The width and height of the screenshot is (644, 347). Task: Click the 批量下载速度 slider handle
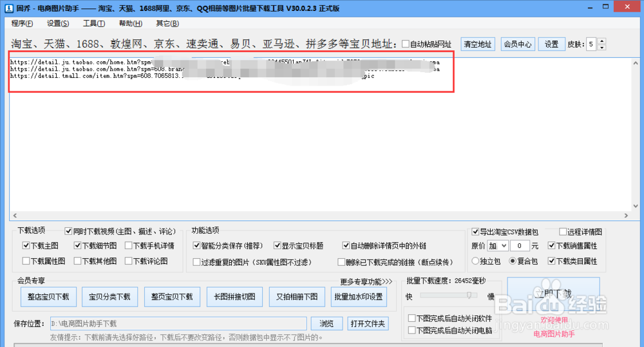[x=469, y=295]
